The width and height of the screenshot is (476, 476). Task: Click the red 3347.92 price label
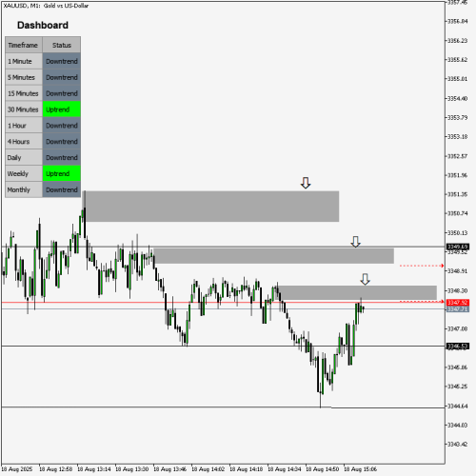458,303
